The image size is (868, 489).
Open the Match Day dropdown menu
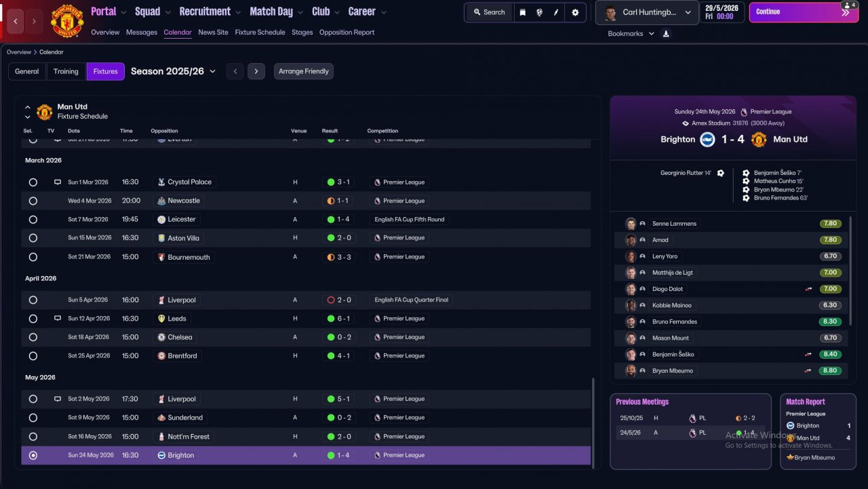coord(277,12)
